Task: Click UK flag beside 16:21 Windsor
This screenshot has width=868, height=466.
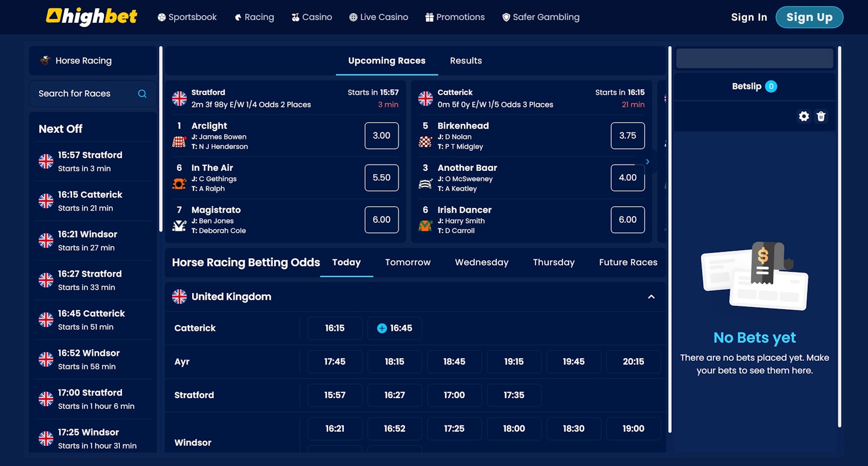Action: (x=46, y=240)
